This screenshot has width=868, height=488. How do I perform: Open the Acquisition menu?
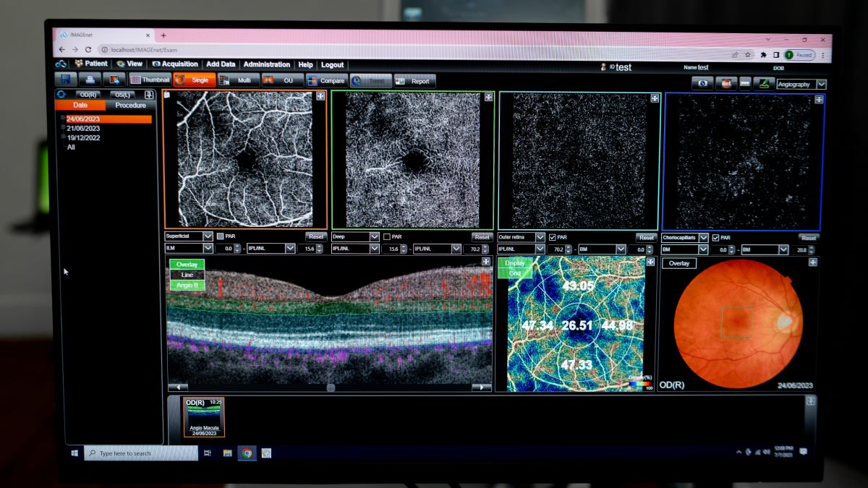click(x=176, y=64)
